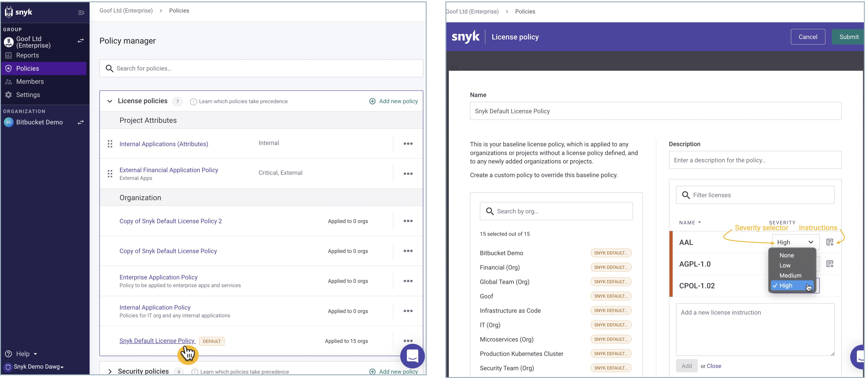
Task: Open Reports in the sidebar
Action: (27, 55)
